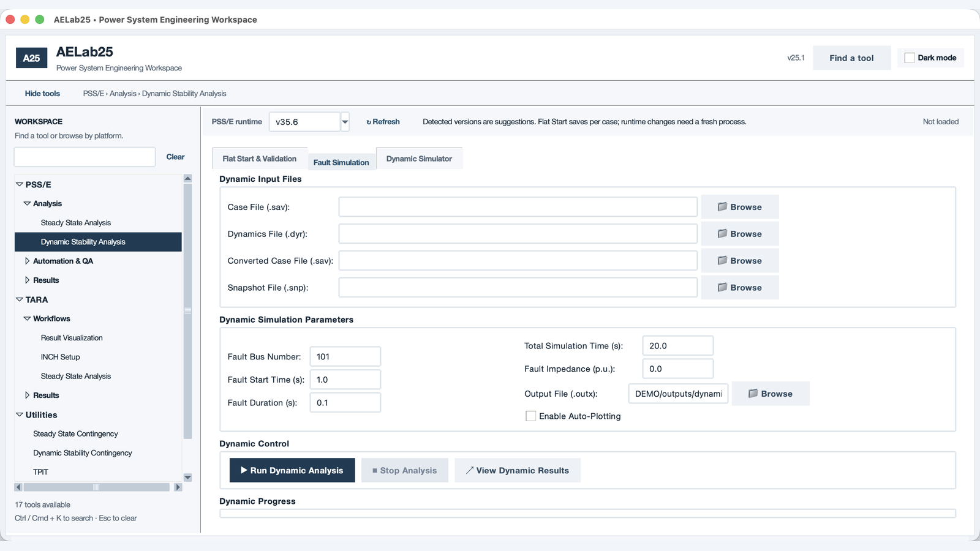
Task: Click the Find a tool button
Action: pos(851,58)
